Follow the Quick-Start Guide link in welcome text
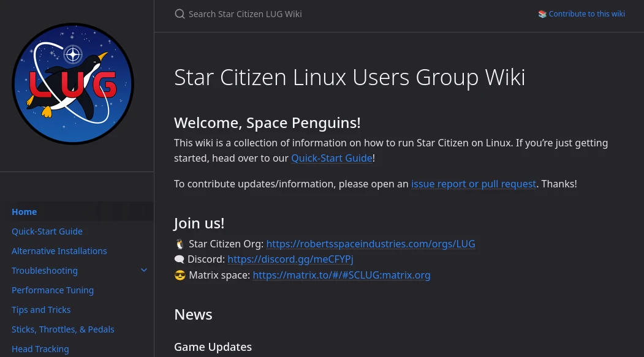 click(331, 158)
